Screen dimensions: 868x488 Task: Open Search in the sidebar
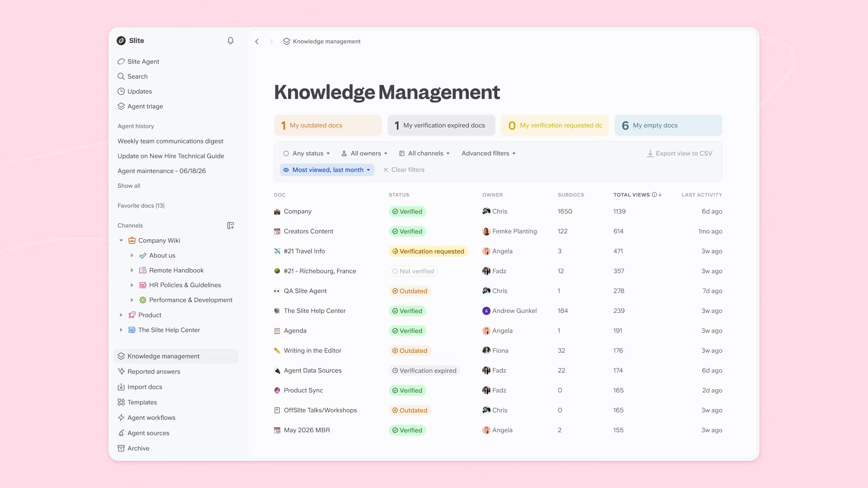[x=132, y=77]
